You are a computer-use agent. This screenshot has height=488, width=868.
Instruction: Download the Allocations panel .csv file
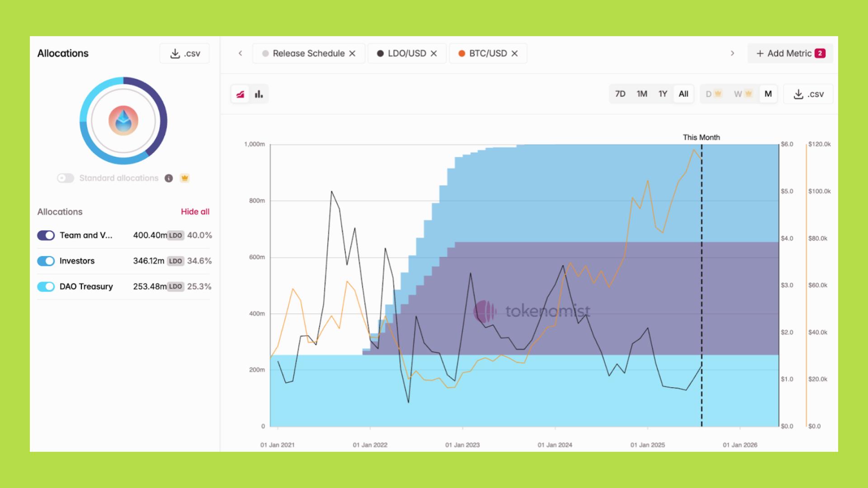click(x=184, y=53)
